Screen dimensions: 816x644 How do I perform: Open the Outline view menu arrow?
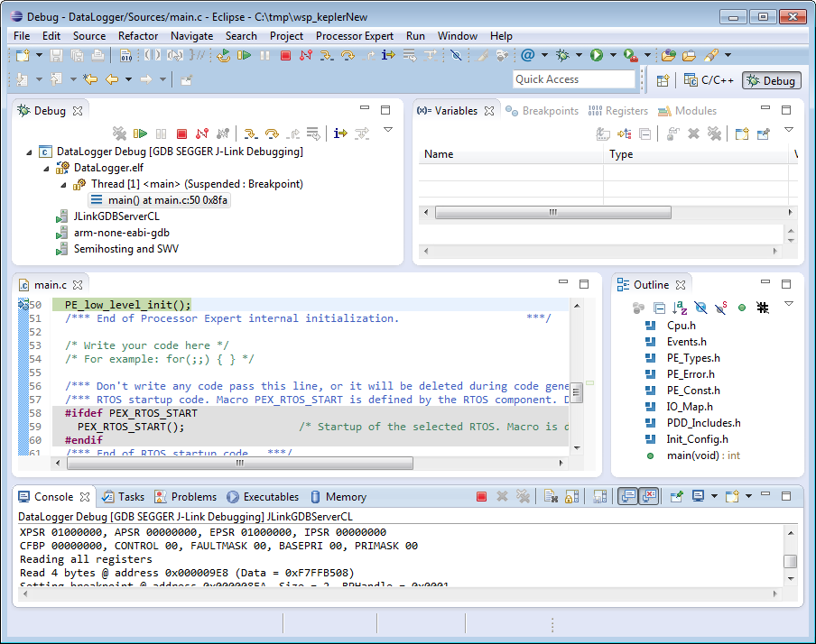(x=788, y=304)
